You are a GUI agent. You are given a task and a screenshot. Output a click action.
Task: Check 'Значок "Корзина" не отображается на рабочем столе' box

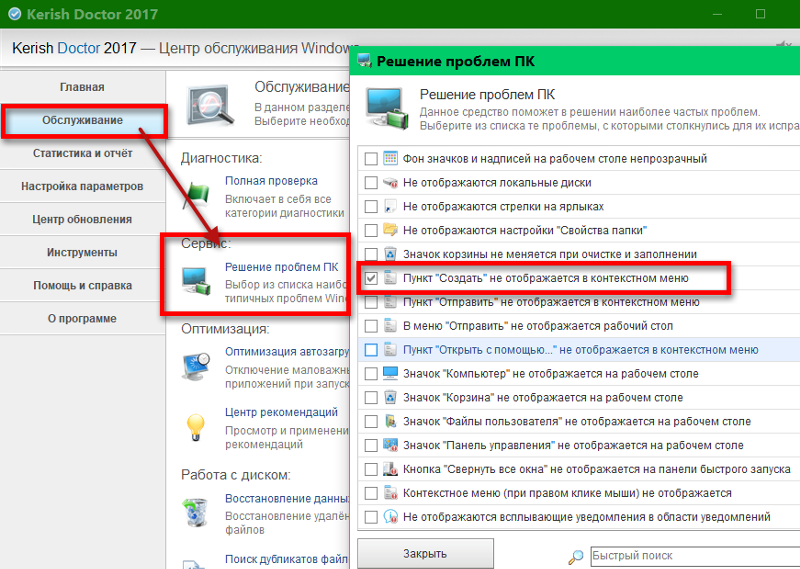pos(371,398)
